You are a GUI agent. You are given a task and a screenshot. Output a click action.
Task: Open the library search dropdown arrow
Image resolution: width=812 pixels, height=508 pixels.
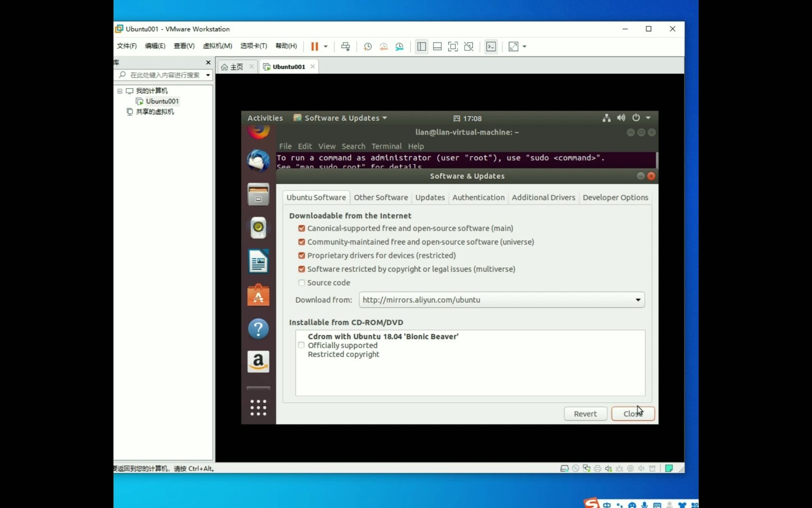(208, 75)
